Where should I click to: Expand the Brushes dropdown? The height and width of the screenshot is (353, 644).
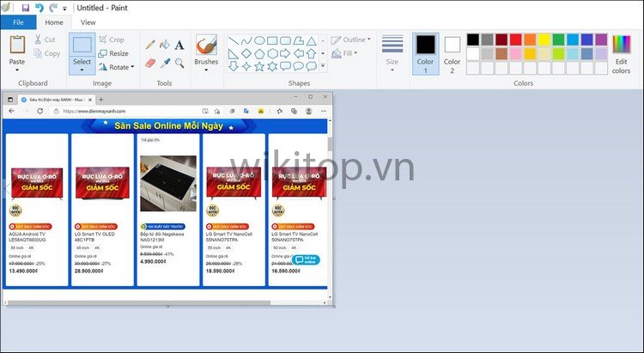[x=206, y=70]
